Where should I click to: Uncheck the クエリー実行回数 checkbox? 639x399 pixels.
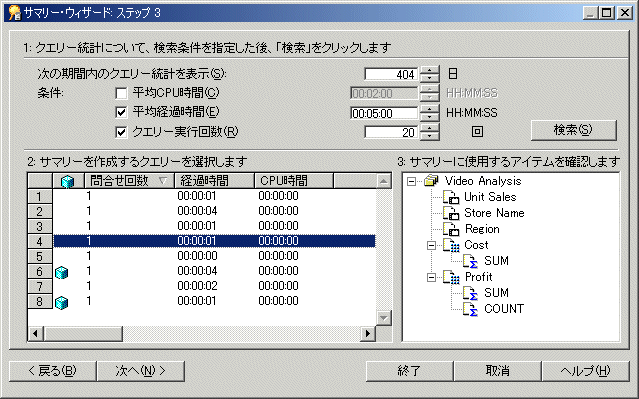[x=121, y=132]
